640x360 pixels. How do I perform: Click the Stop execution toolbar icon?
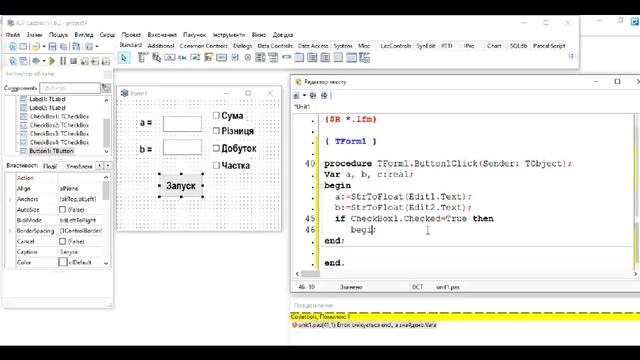(x=73, y=61)
